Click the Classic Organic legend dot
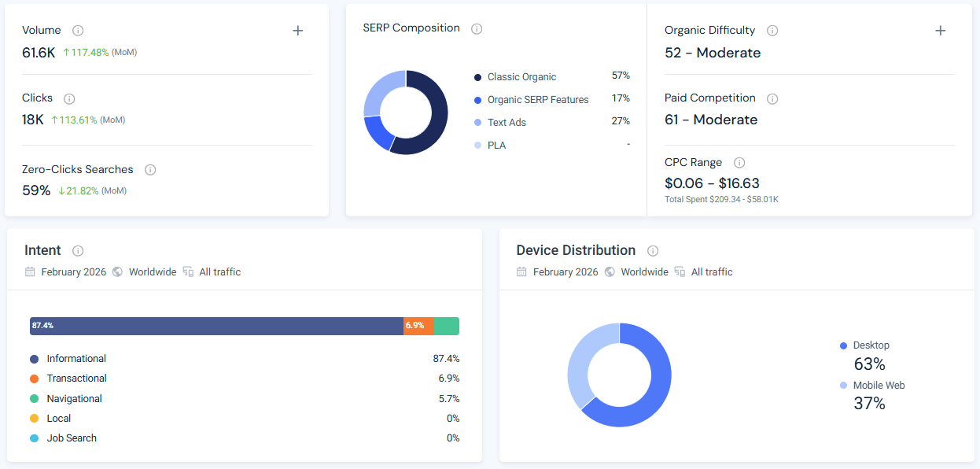Image resolution: width=980 pixels, height=469 pixels. pyautogui.click(x=478, y=77)
